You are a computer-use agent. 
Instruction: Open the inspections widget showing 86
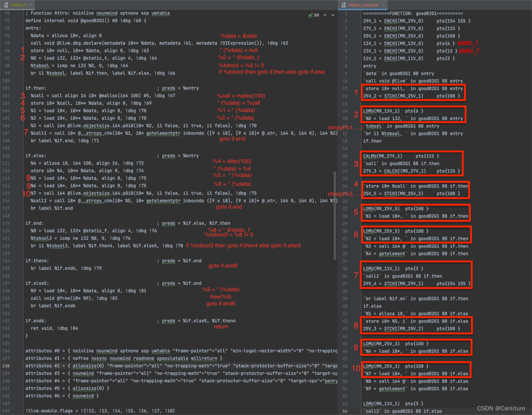click(x=314, y=15)
